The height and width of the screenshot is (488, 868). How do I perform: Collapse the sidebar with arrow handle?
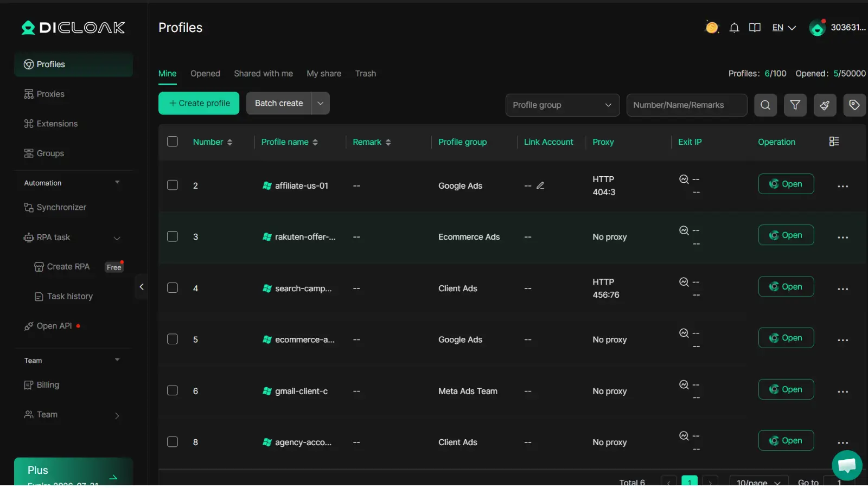pos(142,287)
